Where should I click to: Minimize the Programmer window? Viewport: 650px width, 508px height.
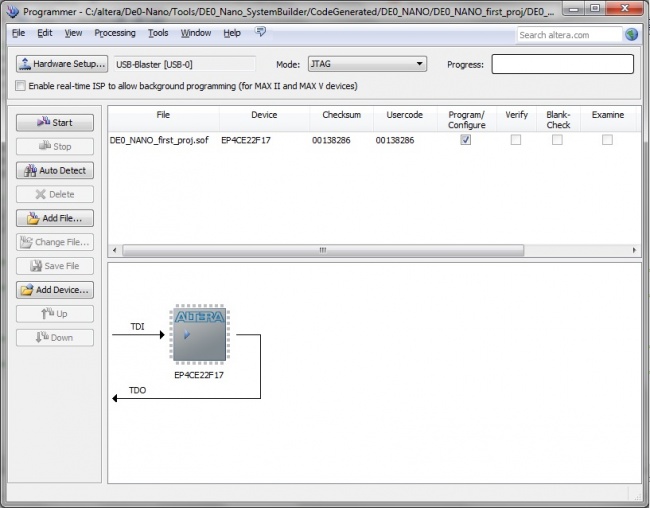click(574, 8)
